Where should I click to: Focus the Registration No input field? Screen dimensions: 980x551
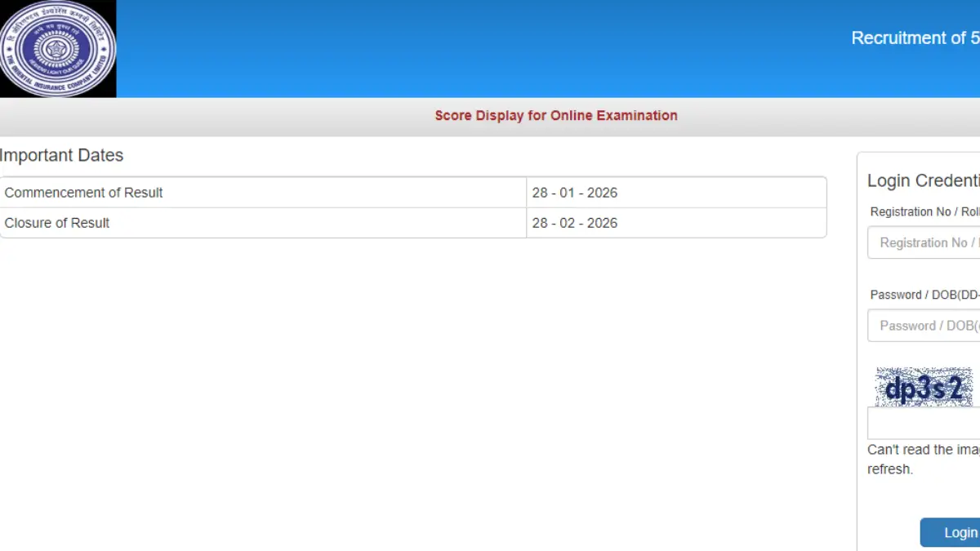click(x=924, y=242)
